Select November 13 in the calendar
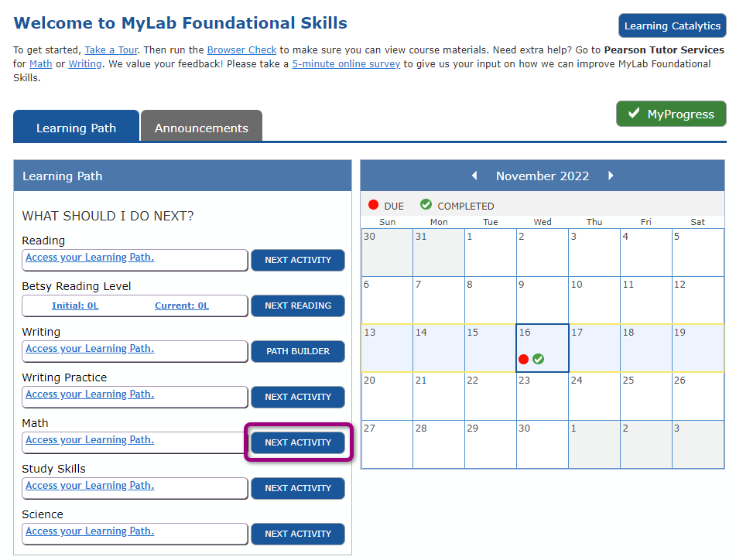The width and height of the screenshot is (736, 560). pos(387,348)
